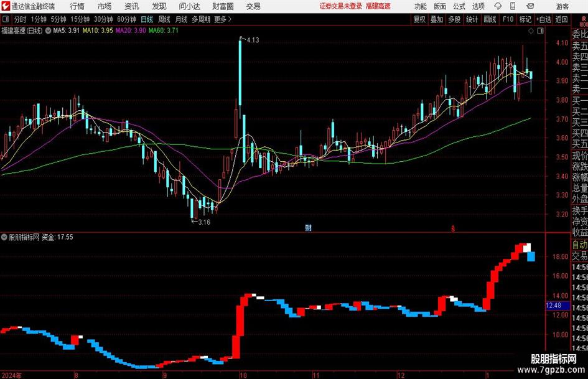Open the 多周期 multi-period view
The image size is (588, 379).
pos(201,19)
